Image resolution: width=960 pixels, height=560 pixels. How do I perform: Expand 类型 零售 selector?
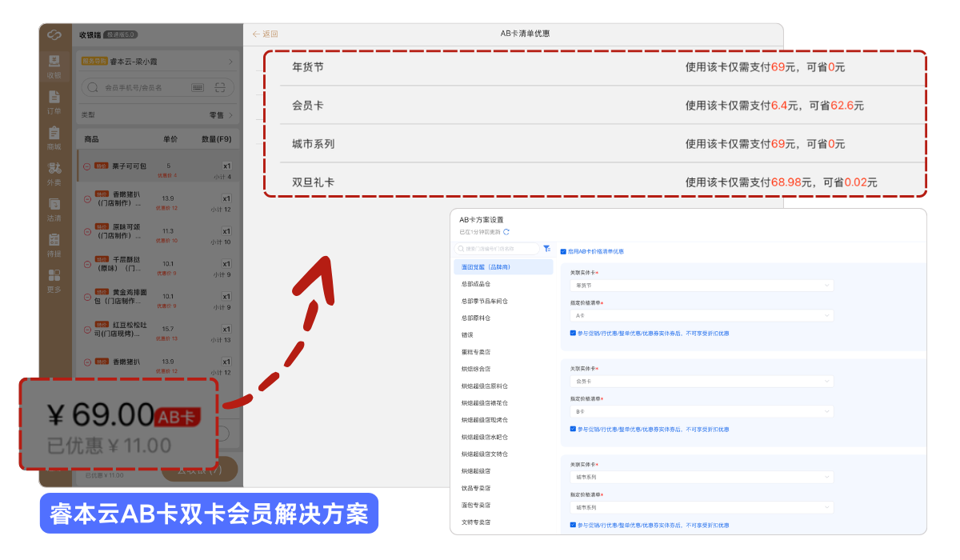pyautogui.click(x=222, y=115)
